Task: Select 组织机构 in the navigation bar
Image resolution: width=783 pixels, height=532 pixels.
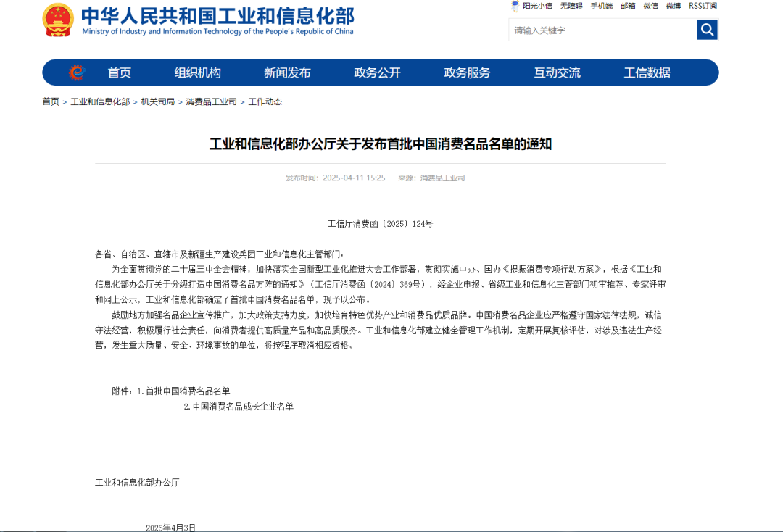Action: [x=197, y=72]
